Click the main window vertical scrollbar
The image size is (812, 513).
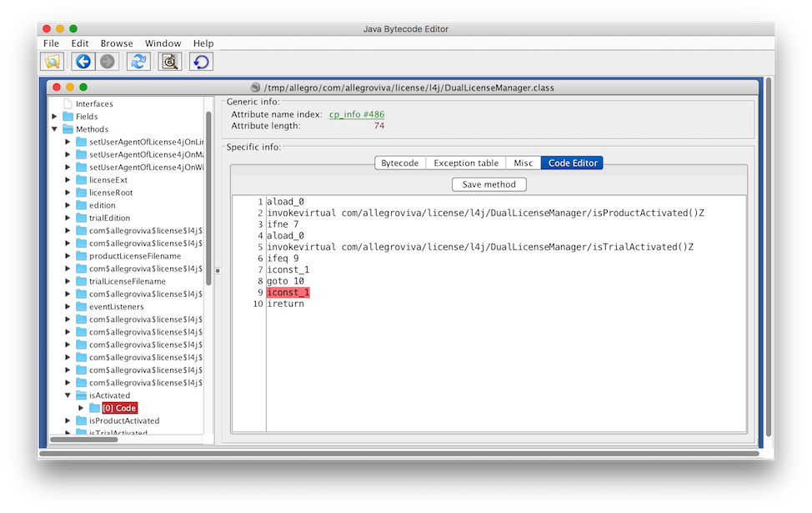[x=769, y=257]
